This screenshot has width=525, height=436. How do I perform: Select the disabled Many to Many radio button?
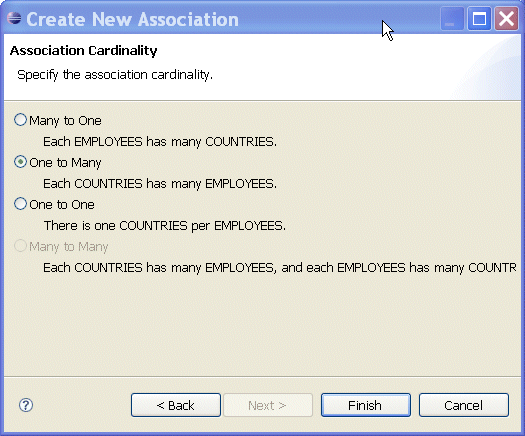[x=20, y=246]
